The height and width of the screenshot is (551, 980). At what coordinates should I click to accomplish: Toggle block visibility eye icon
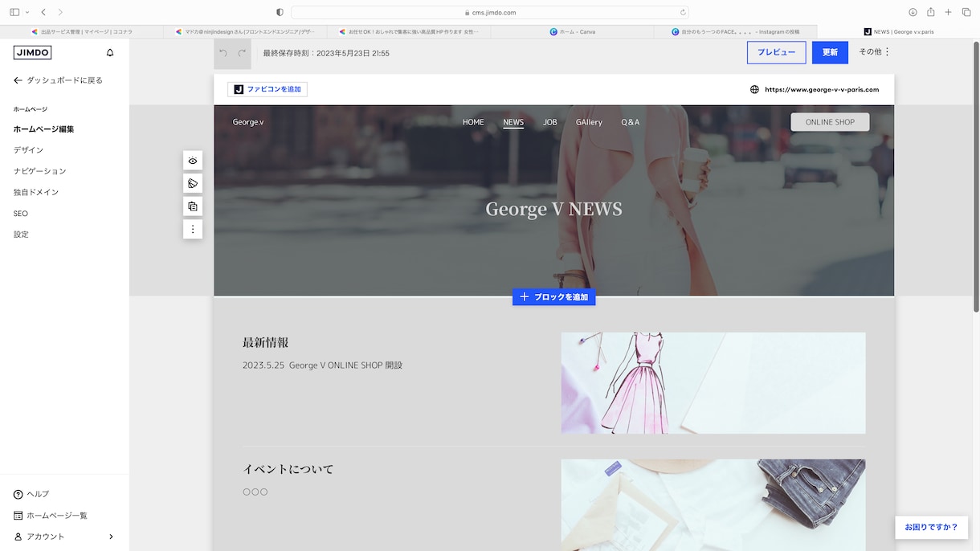coord(193,161)
